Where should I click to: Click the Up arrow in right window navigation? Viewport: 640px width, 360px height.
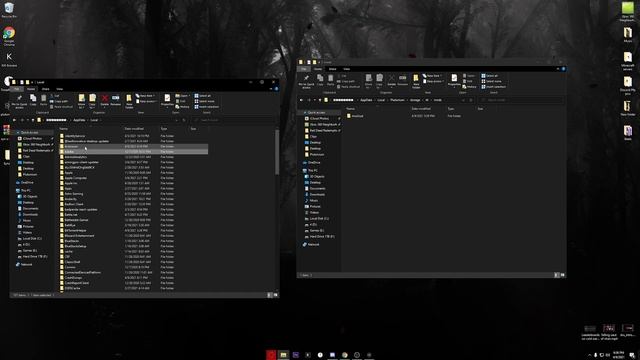(x=320, y=100)
